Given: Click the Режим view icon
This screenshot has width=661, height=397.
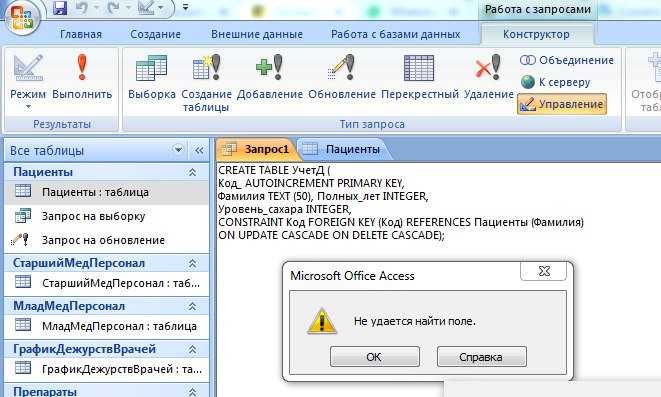Looking at the screenshot, I should pos(28,68).
